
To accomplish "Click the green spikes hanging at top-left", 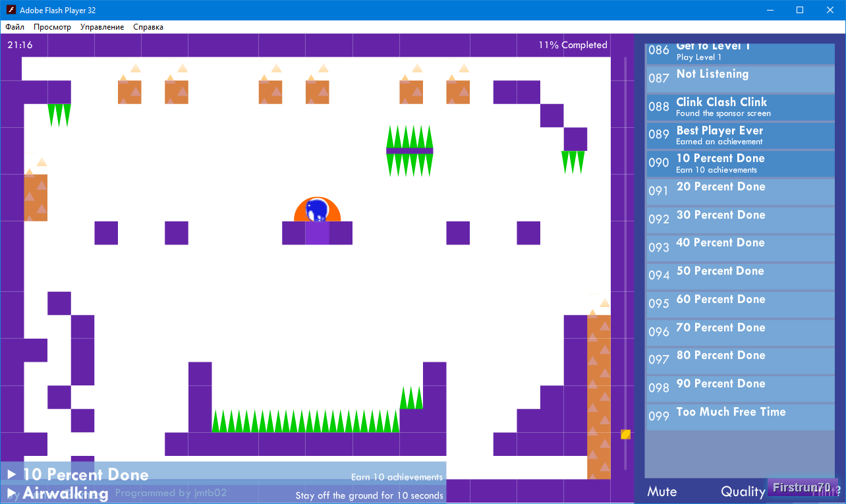I will pyautogui.click(x=59, y=114).
